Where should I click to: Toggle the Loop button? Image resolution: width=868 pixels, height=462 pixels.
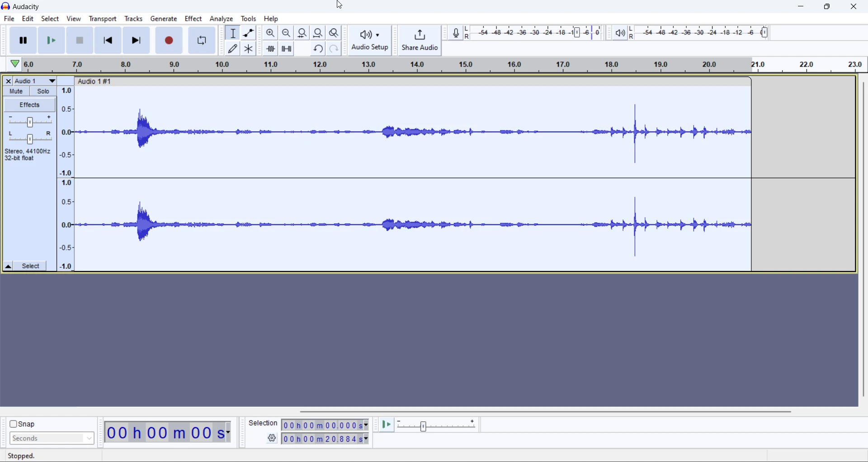pyautogui.click(x=202, y=41)
